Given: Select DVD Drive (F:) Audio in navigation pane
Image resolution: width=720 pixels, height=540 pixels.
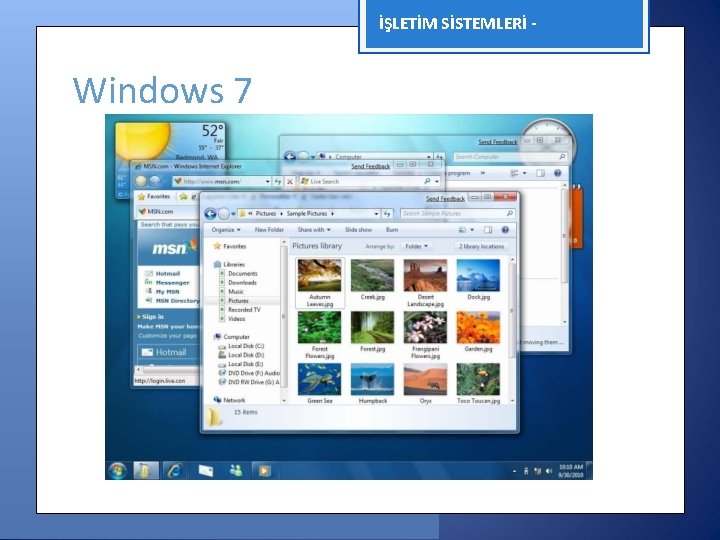Looking at the screenshot, I should tap(253, 373).
